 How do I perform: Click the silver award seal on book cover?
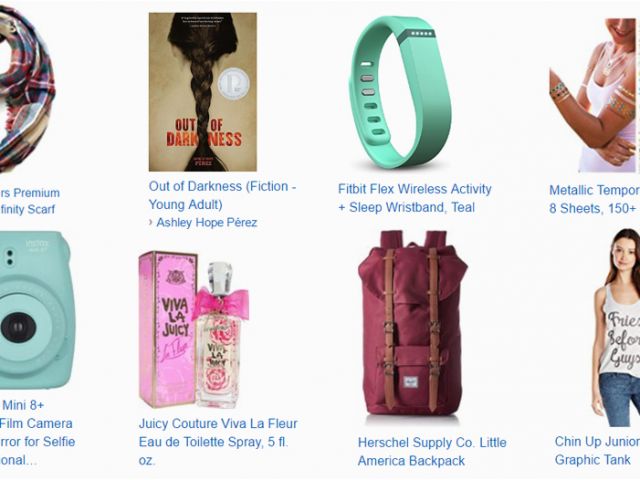[x=233, y=83]
